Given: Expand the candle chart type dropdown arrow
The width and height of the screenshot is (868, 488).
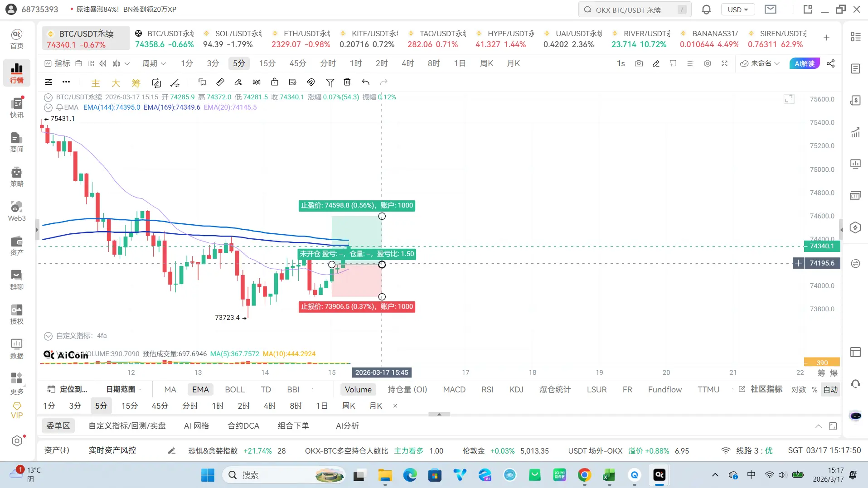Looking at the screenshot, I should (127, 63).
